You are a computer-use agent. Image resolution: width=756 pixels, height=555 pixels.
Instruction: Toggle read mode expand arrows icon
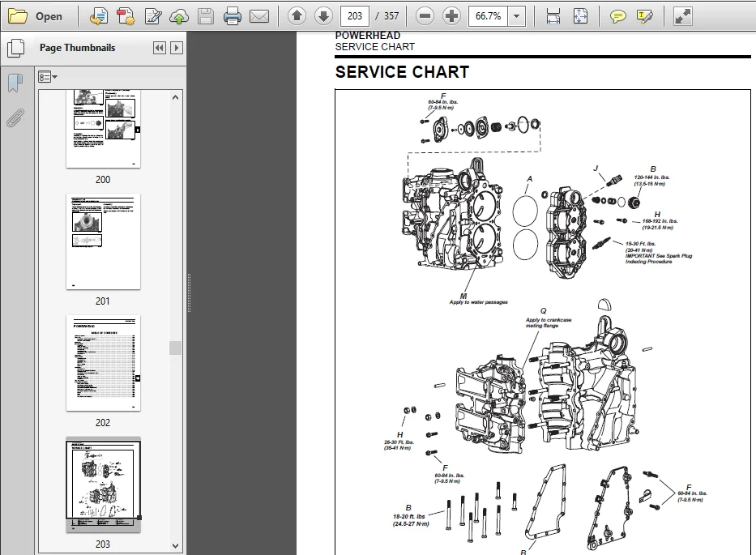[683, 16]
